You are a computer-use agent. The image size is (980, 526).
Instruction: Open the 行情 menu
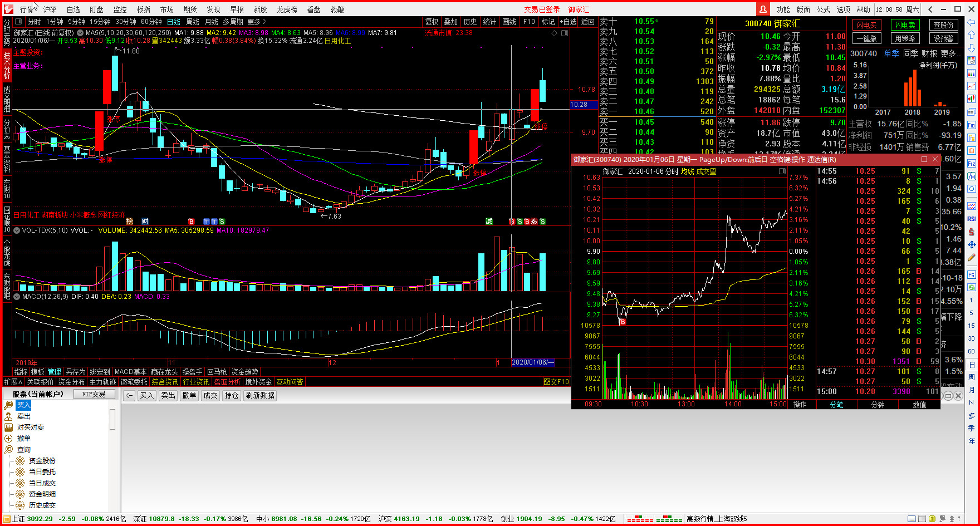pos(27,9)
